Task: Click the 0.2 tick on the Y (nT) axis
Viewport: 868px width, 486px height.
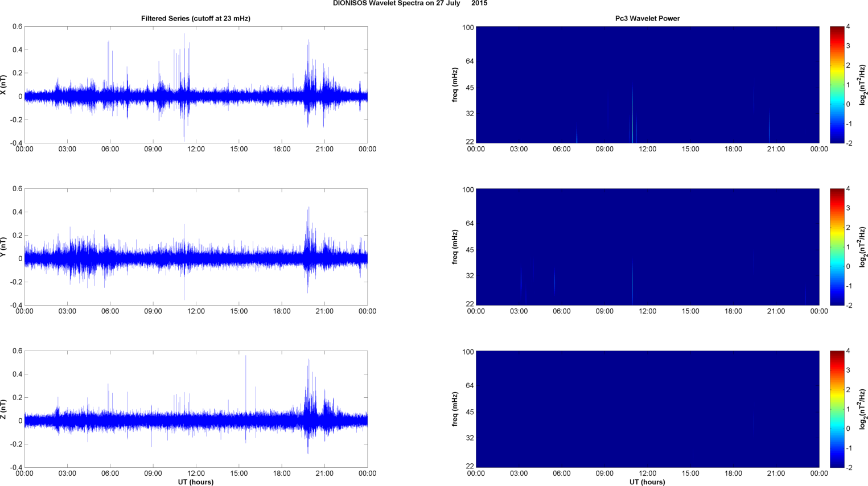Action: (17, 236)
